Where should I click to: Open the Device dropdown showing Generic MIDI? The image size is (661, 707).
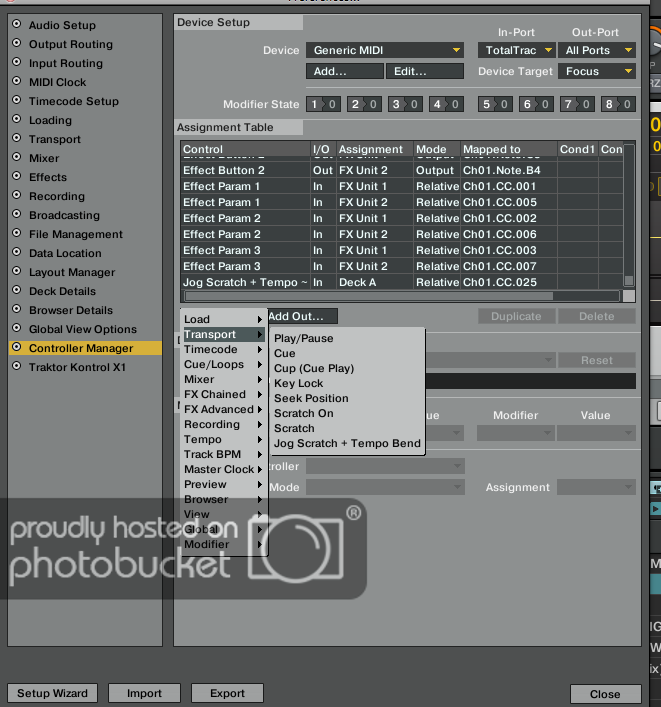click(x=385, y=50)
